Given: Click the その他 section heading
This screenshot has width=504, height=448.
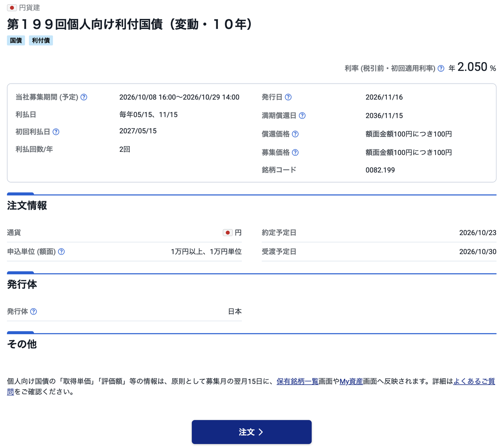Looking at the screenshot, I should click(22, 344).
